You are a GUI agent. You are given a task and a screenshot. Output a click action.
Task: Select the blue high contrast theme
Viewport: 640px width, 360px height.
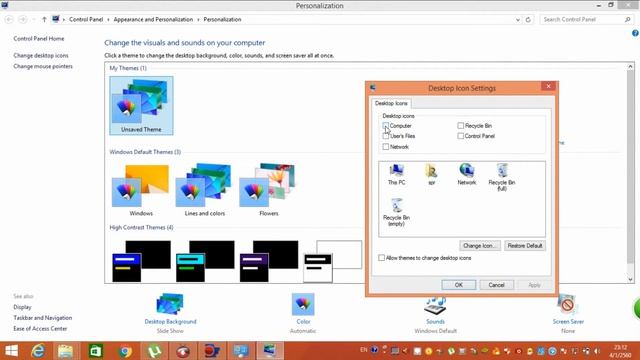point(141,261)
